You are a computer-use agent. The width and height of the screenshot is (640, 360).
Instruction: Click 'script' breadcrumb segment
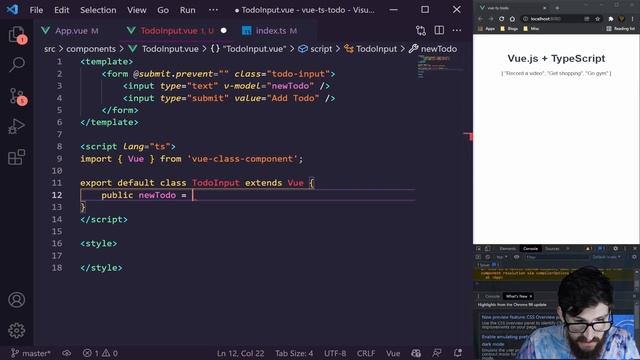click(321, 49)
